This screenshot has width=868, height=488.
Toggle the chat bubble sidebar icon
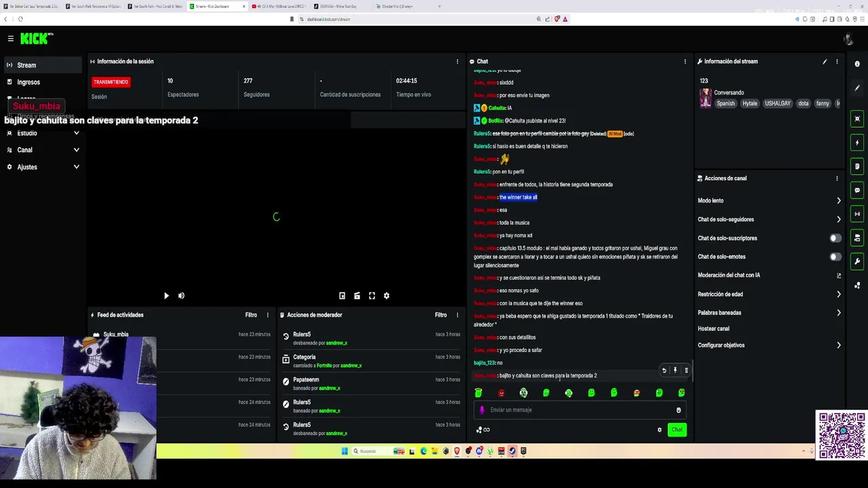(x=857, y=190)
